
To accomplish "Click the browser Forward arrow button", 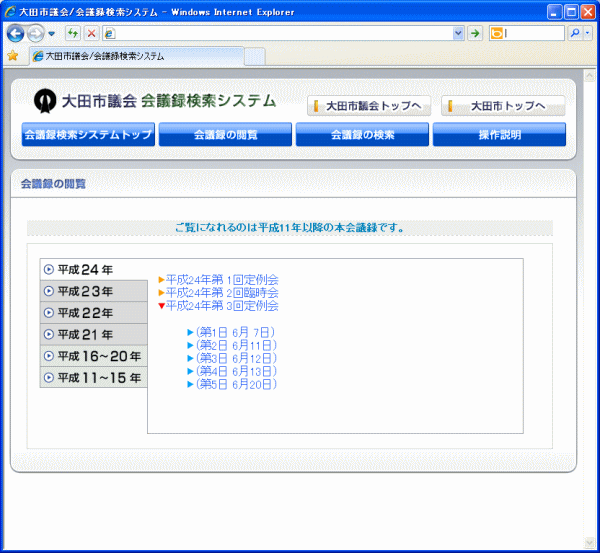I will (36, 34).
